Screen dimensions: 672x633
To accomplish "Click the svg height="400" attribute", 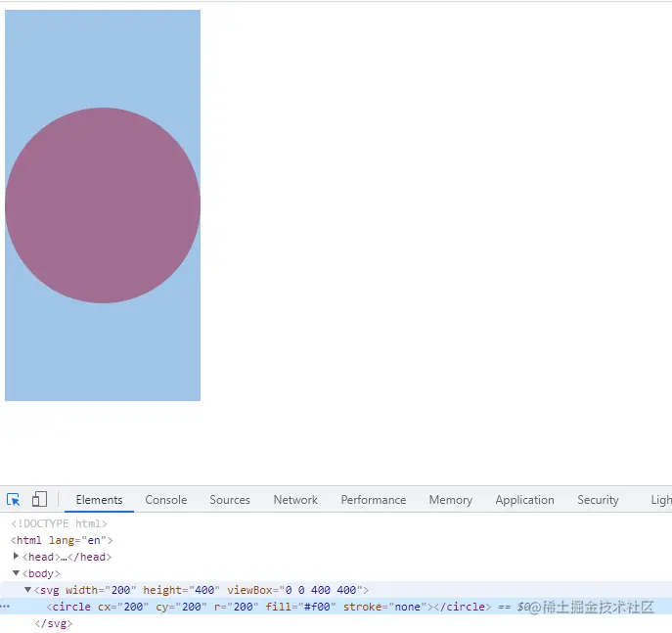I will click(181, 590).
